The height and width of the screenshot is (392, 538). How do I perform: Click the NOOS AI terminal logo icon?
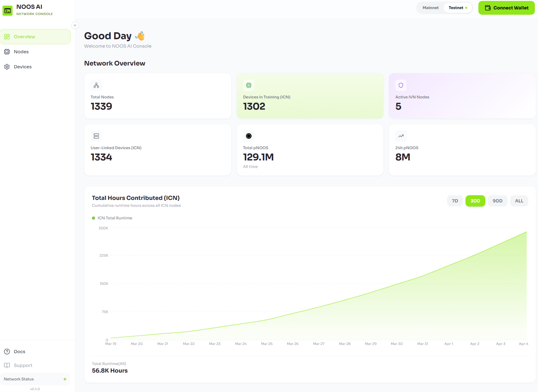[7, 10]
